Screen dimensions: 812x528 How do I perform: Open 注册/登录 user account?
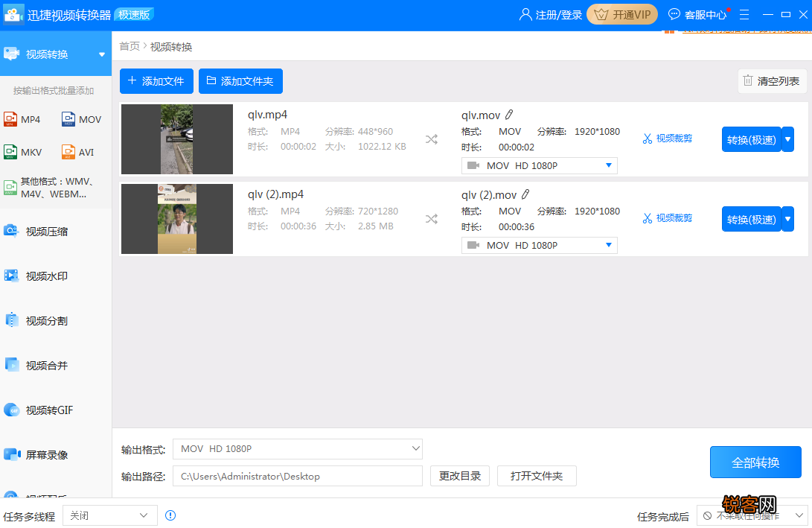551,14
